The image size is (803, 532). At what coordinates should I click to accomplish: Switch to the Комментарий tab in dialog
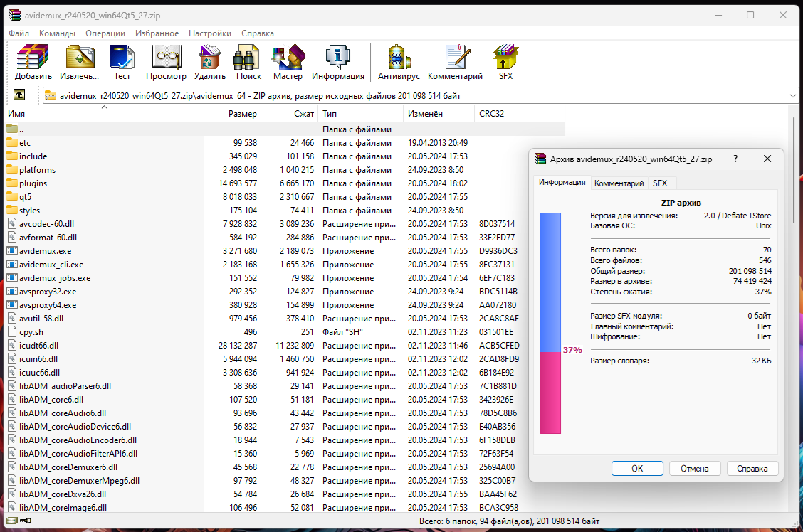pos(619,183)
